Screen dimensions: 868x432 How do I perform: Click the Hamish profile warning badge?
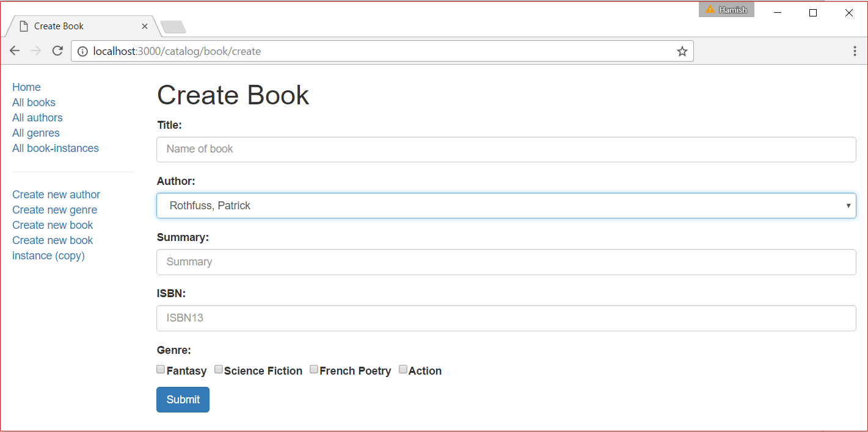pos(726,9)
